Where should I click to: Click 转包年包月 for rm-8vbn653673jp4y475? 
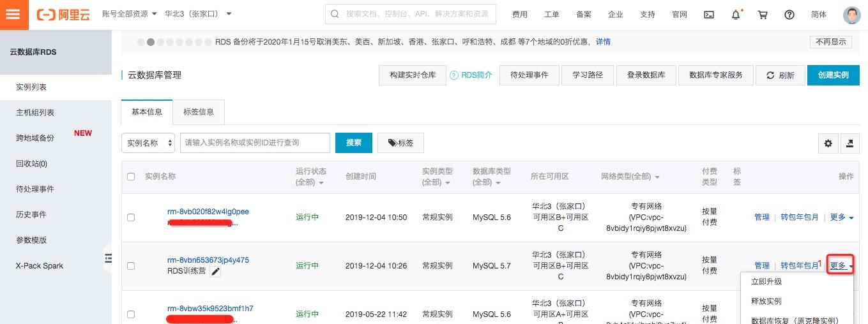800,266
